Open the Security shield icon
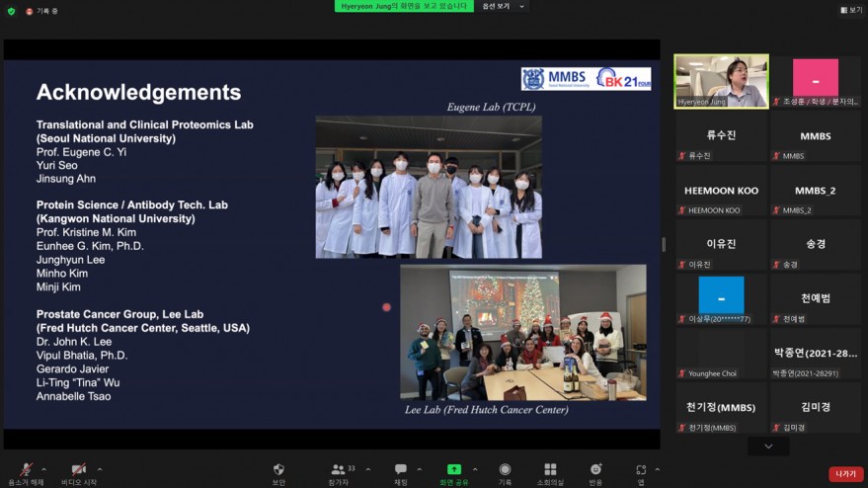 278,469
